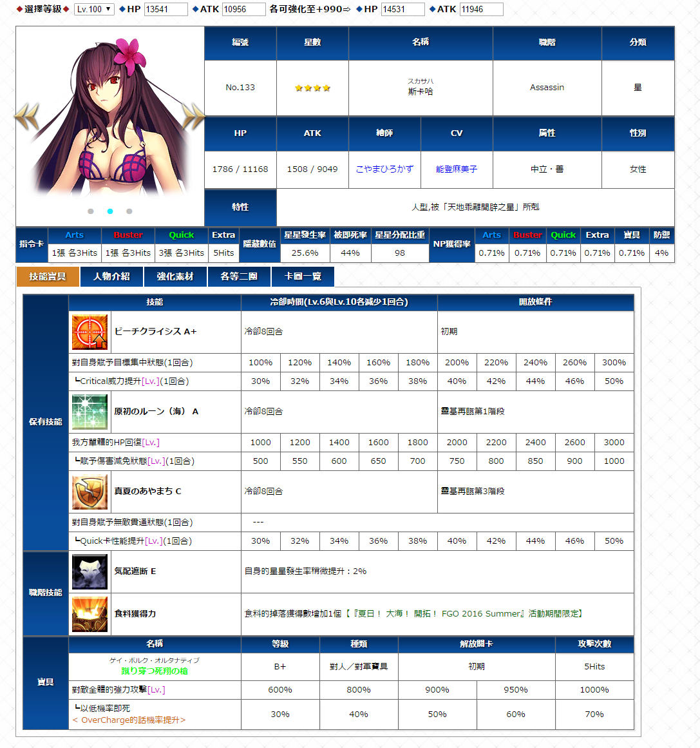This screenshot has height=748, width=700.
Task: Click the 1786 / 11168 HP cell
Action: 240,169
